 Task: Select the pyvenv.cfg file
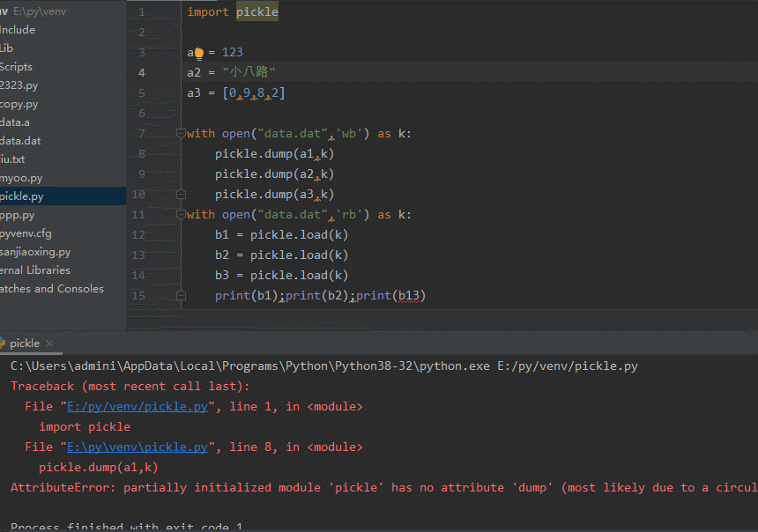(63, 233)
